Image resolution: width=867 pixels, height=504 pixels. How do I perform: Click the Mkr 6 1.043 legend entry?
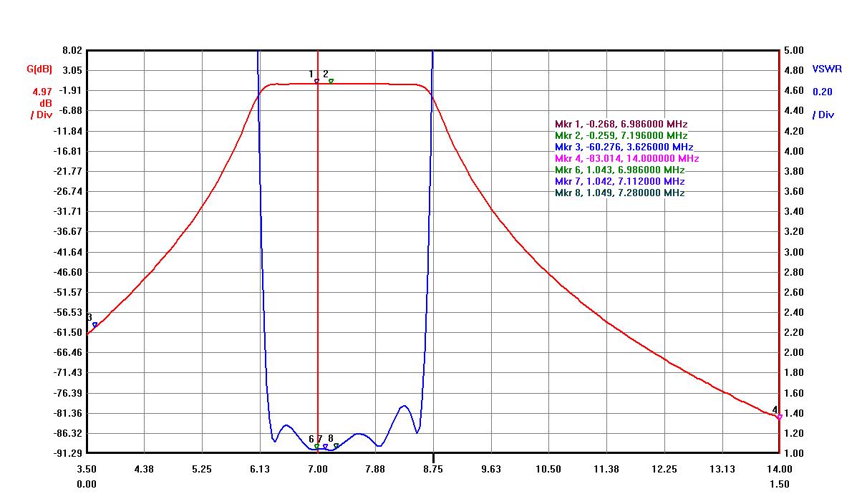(619, 170)
